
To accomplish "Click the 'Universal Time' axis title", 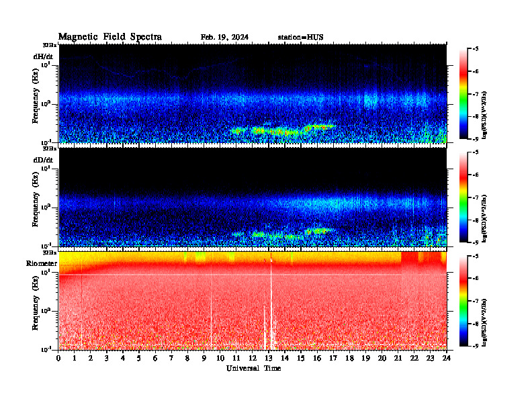I will 253,368.
